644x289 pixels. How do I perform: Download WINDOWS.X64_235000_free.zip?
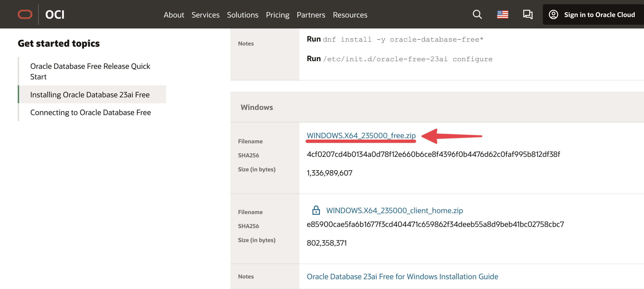(361, 135)
